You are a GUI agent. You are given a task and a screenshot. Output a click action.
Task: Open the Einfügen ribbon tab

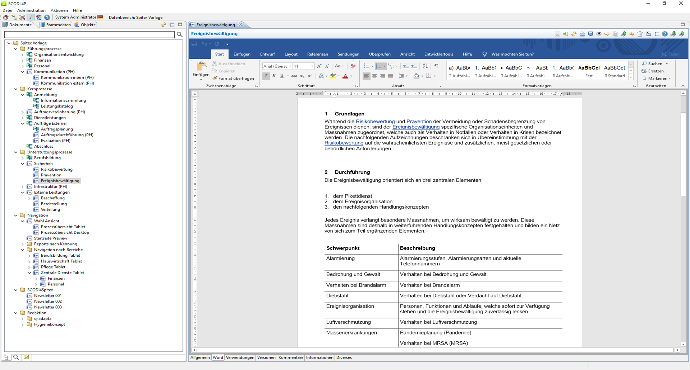242,54
